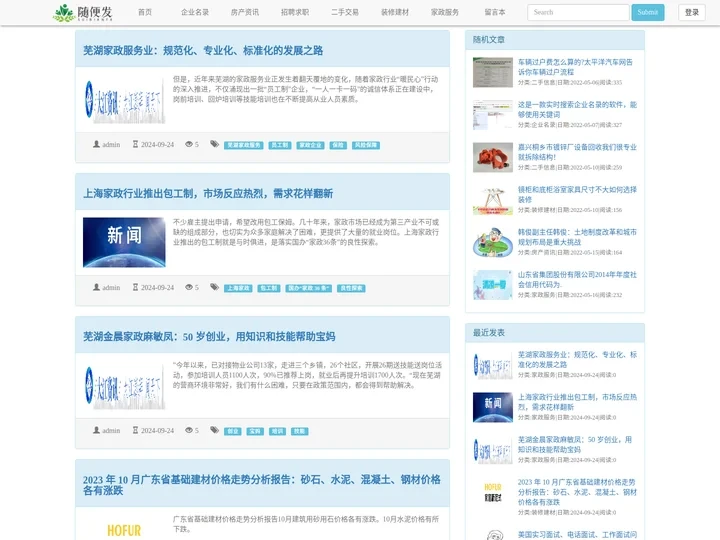Open the 企业名录 menu item

point(195,12)
